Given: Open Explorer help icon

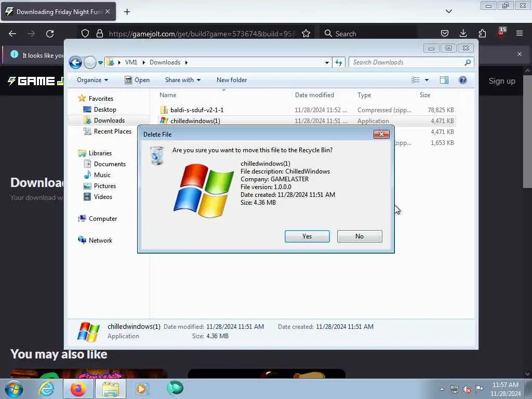Looking at the screenshot, I should (462, 80).
